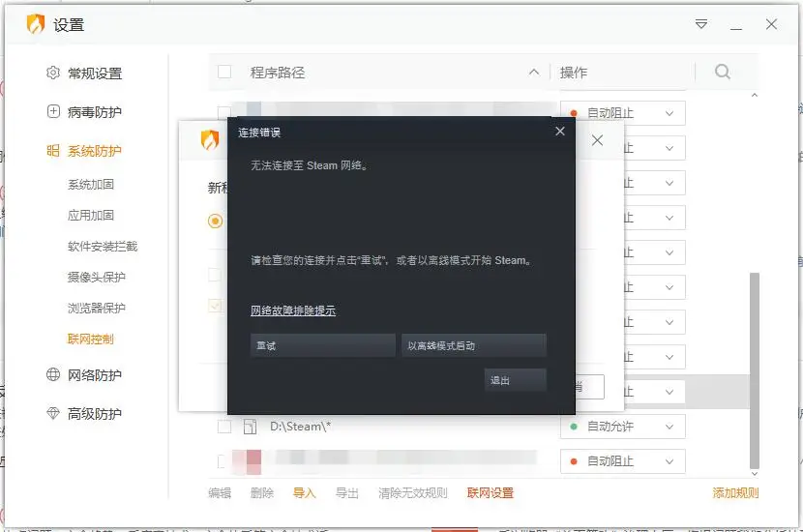Screen dimensions: 803x532
Task: Click the diamond icon beside 高级防护
Action: 53,413
